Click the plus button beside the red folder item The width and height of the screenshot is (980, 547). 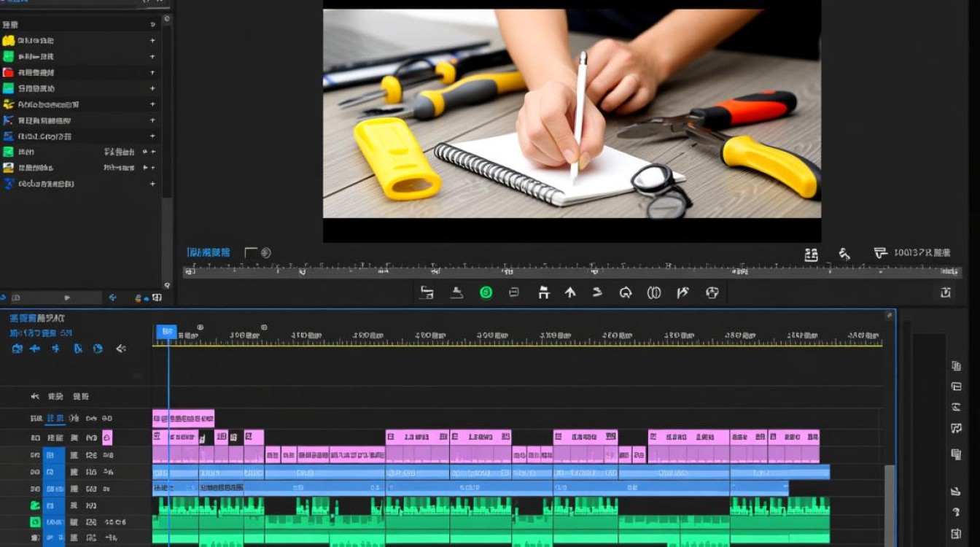(152, 72)
